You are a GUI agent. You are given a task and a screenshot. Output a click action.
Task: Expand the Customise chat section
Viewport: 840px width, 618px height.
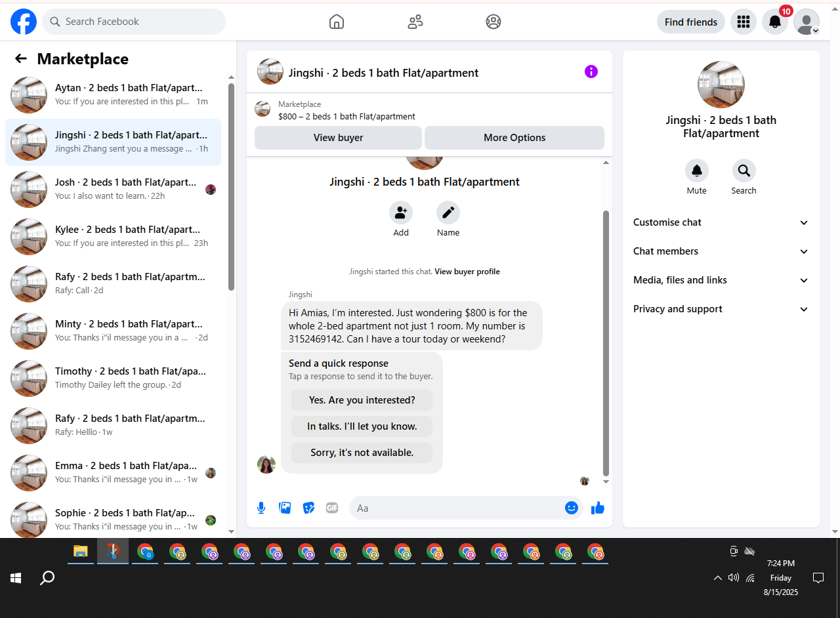point(721,222)
